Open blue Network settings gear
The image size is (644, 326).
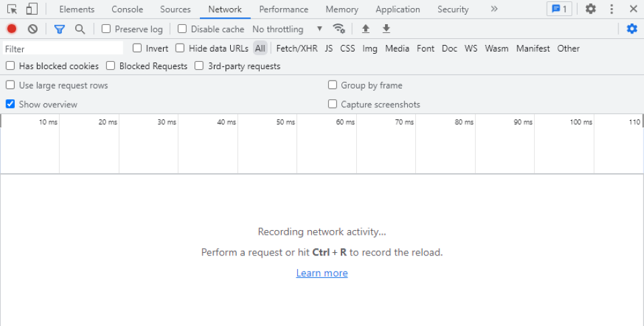631,29
